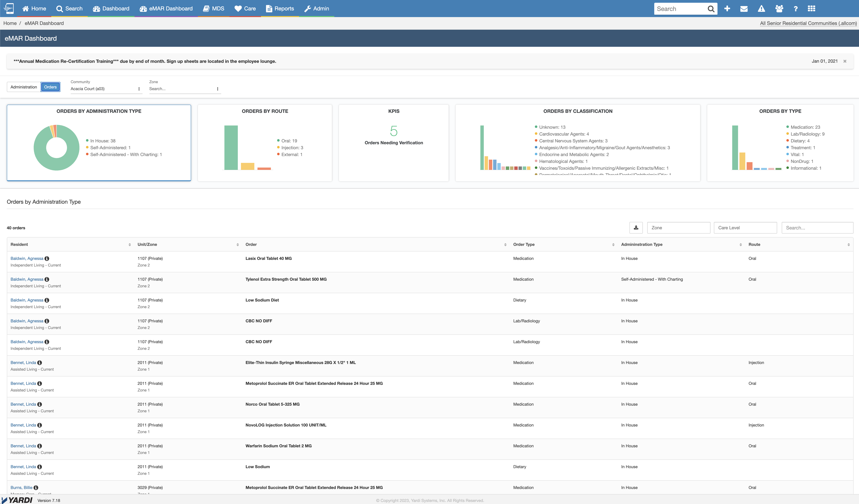
Task: Select the Orders toggle button
Action: click(50, 87)
